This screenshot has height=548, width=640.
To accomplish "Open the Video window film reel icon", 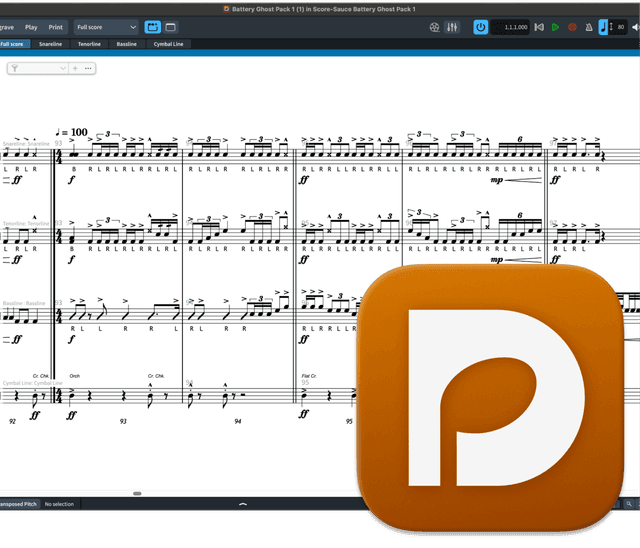I will (x=434, y=27).
